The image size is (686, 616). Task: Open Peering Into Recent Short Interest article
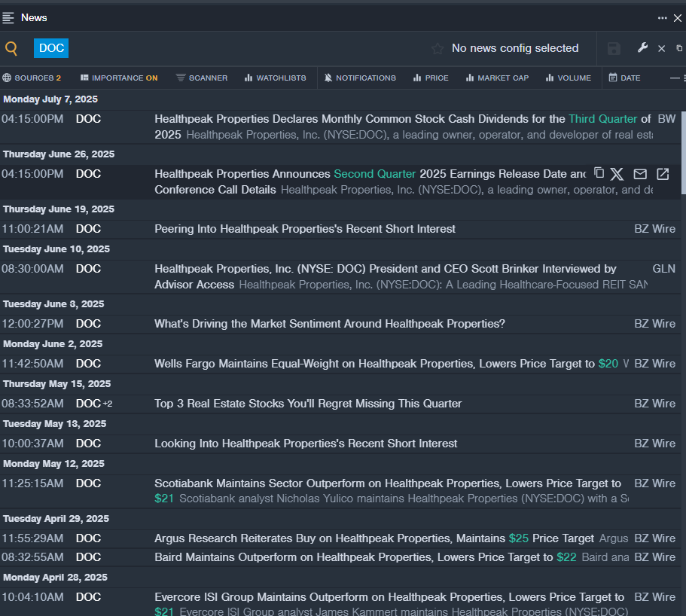(305, 229)
